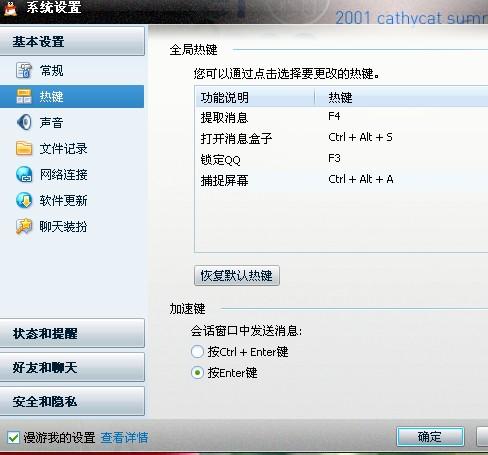Open the 常规 settings page
The height and width of the screenshot is (455, 488).
click(72, 70)
